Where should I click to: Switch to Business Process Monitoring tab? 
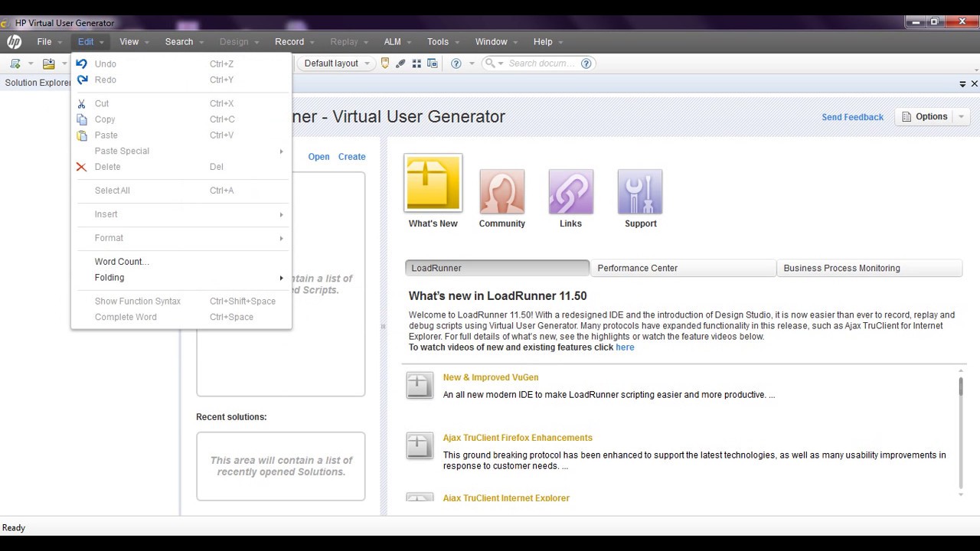click(x=869, y=268)
